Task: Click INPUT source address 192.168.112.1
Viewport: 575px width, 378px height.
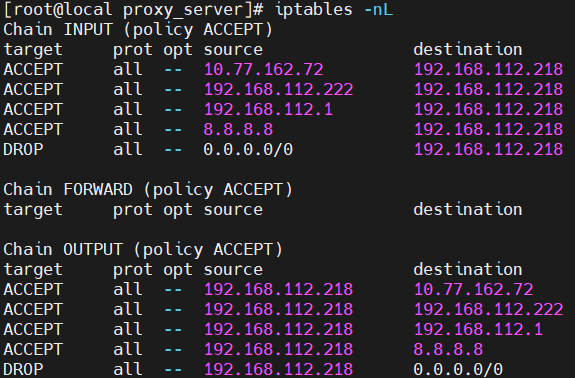Action: pyautogui.click(x=268, y=110)
